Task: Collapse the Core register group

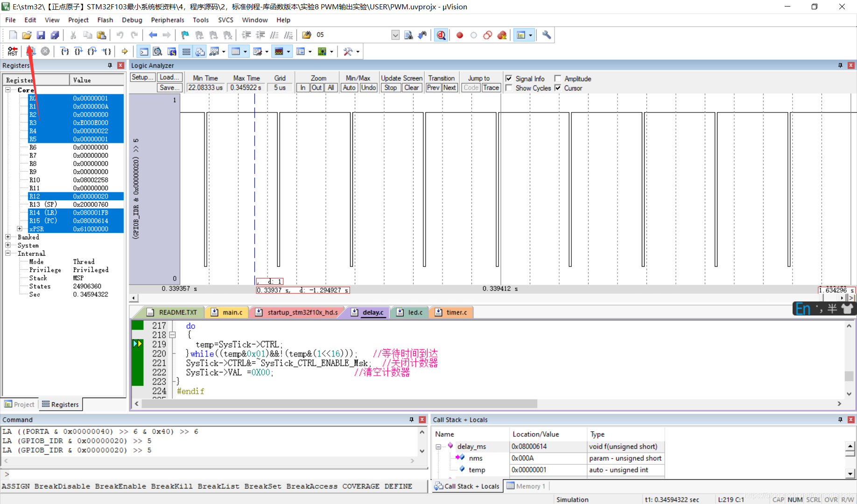Action: tap(8, 90)
